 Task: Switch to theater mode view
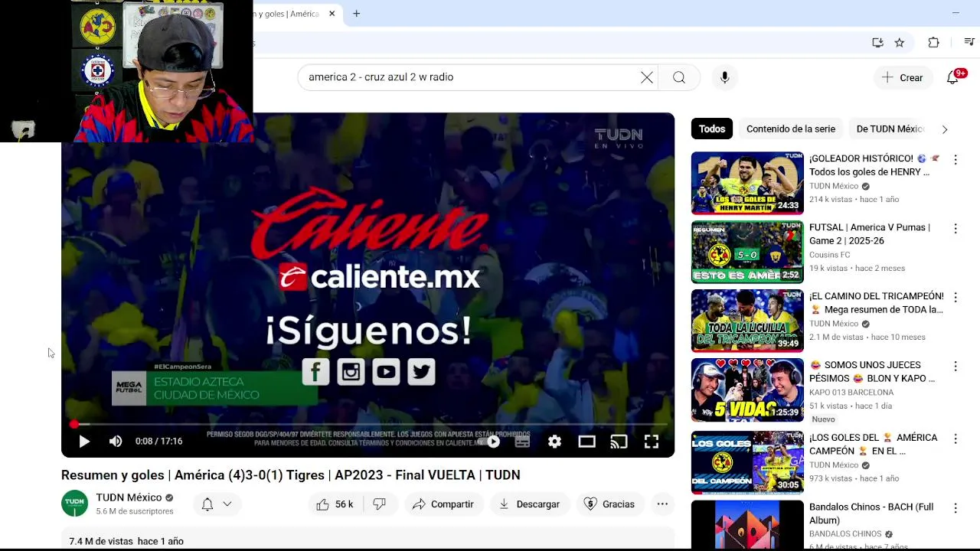pos(586,442)
